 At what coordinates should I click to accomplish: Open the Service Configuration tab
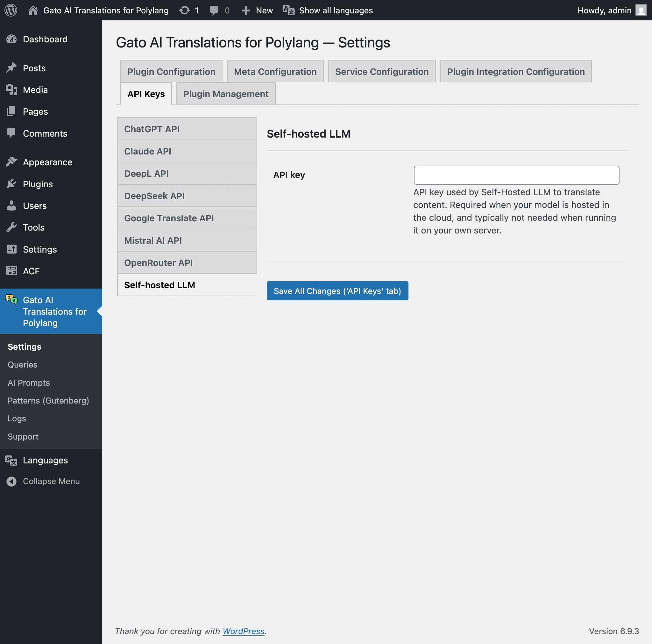[381, 71]
